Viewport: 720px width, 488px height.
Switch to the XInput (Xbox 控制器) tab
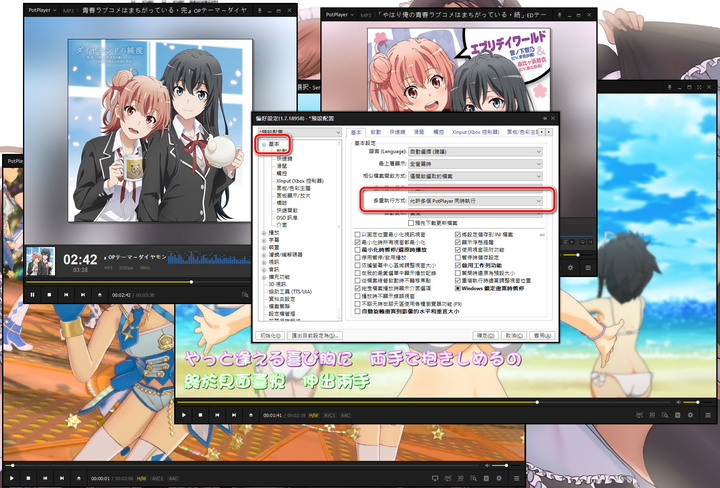[475, 132]
